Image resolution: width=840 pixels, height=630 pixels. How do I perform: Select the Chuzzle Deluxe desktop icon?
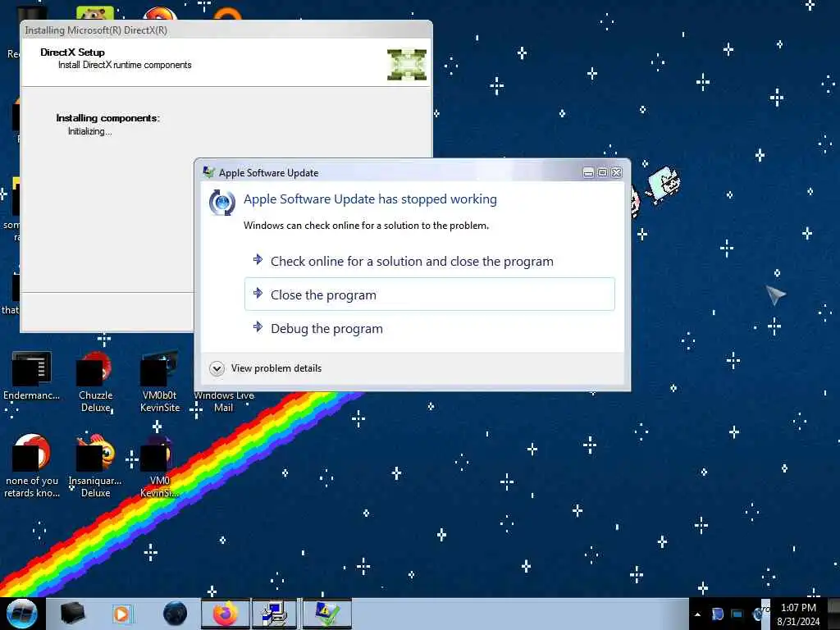[x=95, y=381]
